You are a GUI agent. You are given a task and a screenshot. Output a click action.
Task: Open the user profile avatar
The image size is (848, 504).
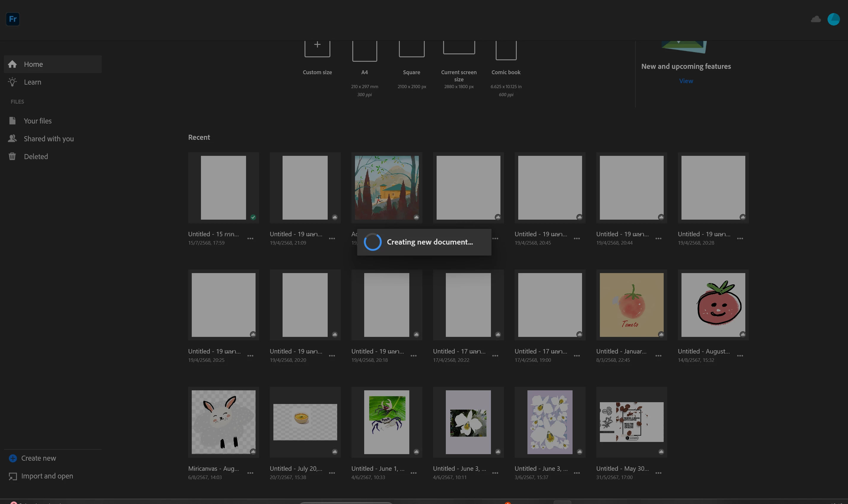point(833,19)
